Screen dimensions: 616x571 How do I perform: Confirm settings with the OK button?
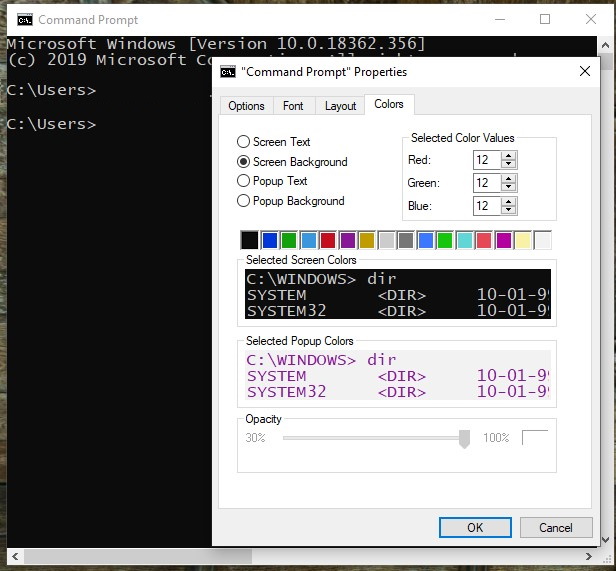click(475, 527)
